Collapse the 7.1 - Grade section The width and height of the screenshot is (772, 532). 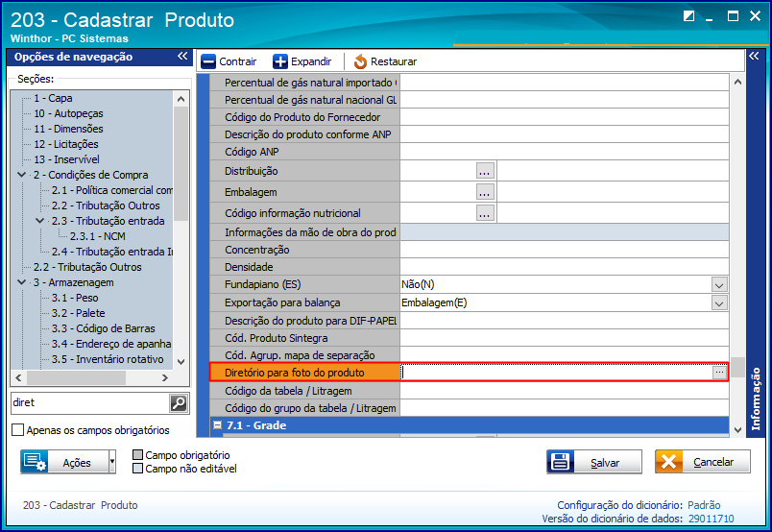pyautogui.click(x=217, y=425)
